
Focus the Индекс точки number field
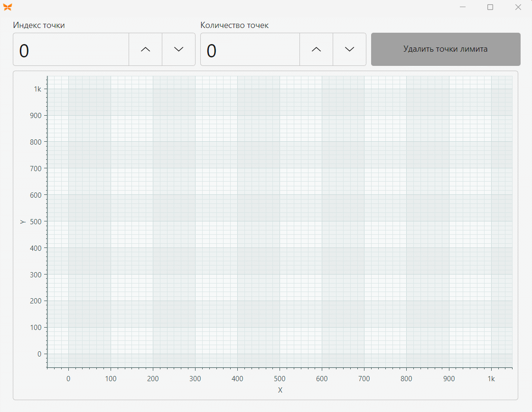[x=71, y=49]
